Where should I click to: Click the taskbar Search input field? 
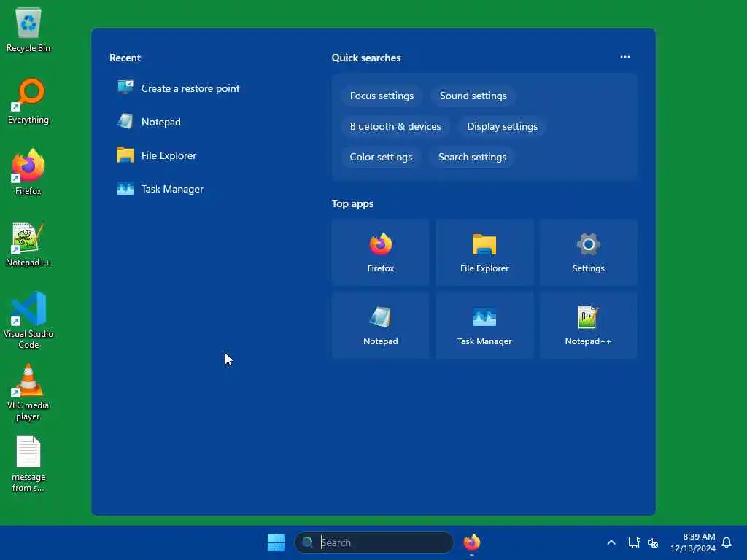pos(374,542)
